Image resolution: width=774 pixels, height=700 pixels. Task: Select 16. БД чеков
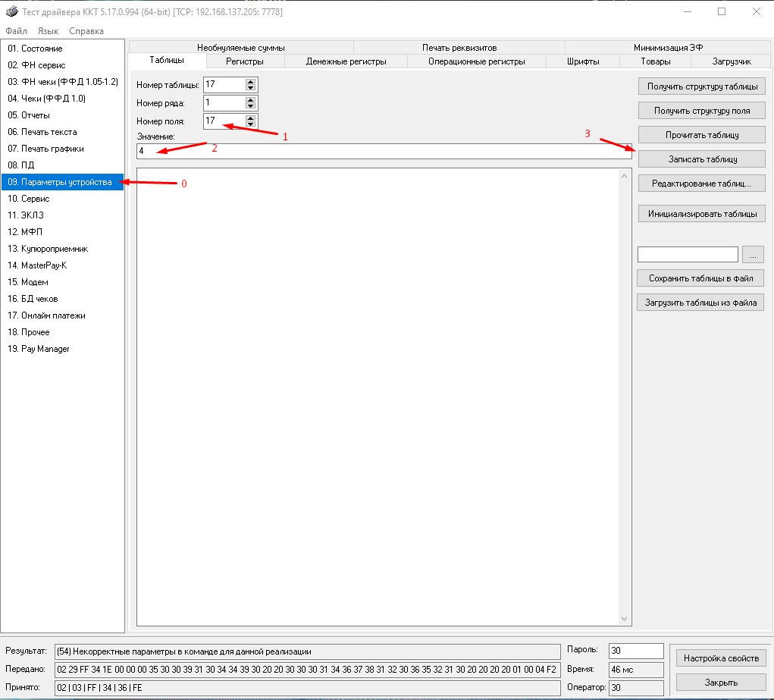[x=62, y=299]
